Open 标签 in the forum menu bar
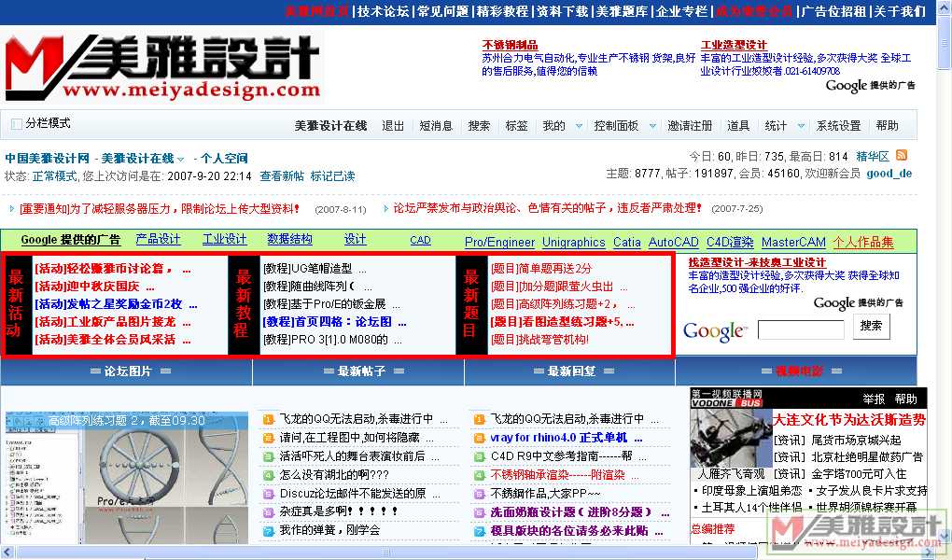Viewport: 952px width, 560px height. click(517, 126)
